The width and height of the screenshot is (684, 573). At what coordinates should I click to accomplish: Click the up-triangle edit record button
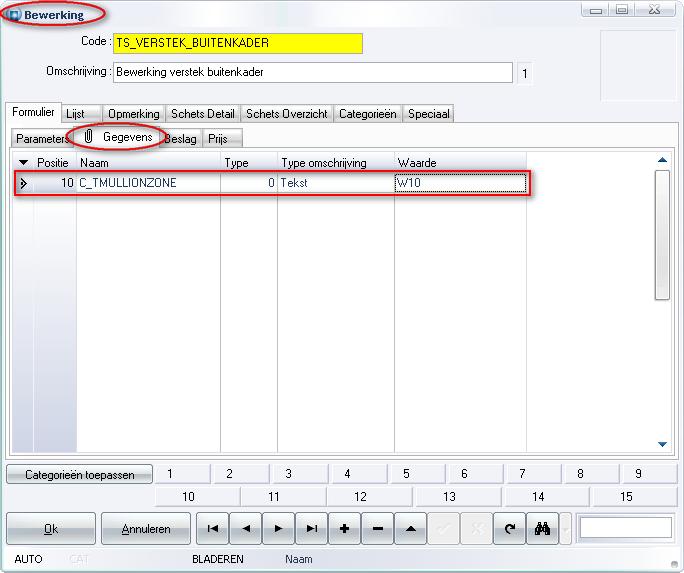410,529
